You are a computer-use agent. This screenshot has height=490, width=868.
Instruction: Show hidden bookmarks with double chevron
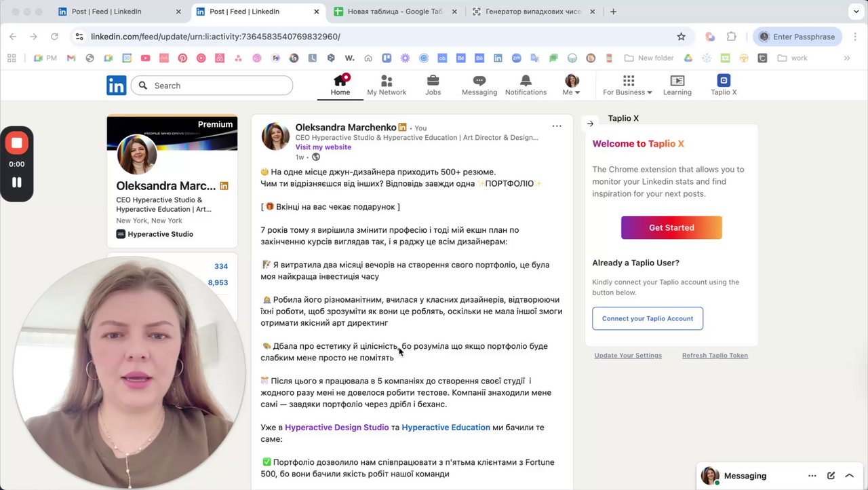pos(847,58)
